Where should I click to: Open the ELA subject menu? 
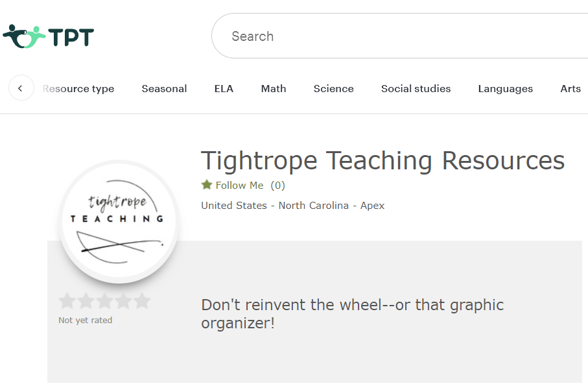click(x=224, y=89)
